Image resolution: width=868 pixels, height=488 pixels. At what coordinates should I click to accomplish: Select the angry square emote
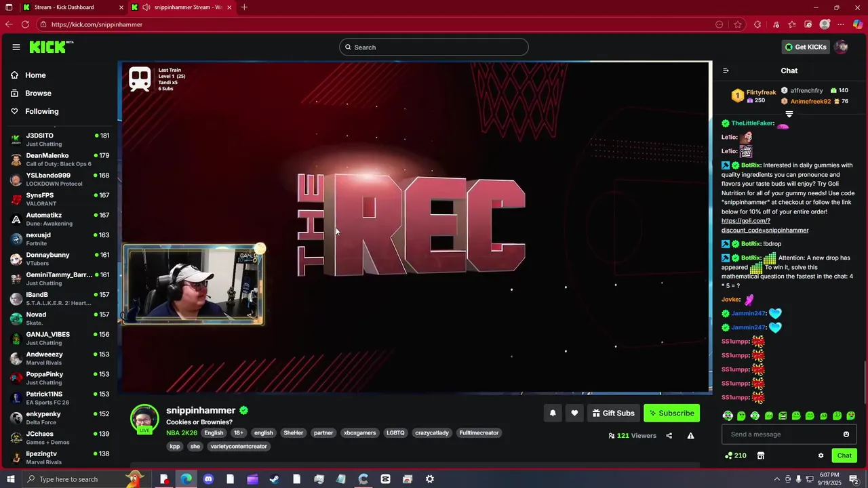[x=783, y=415]
